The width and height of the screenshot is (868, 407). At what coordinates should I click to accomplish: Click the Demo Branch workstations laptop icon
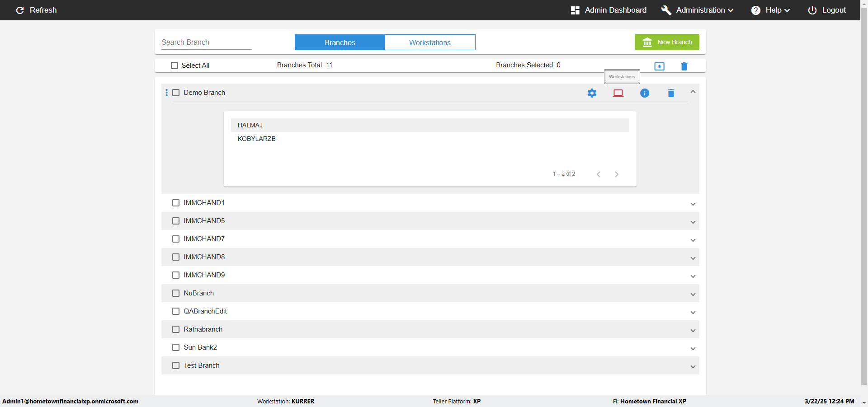[618, 93]
